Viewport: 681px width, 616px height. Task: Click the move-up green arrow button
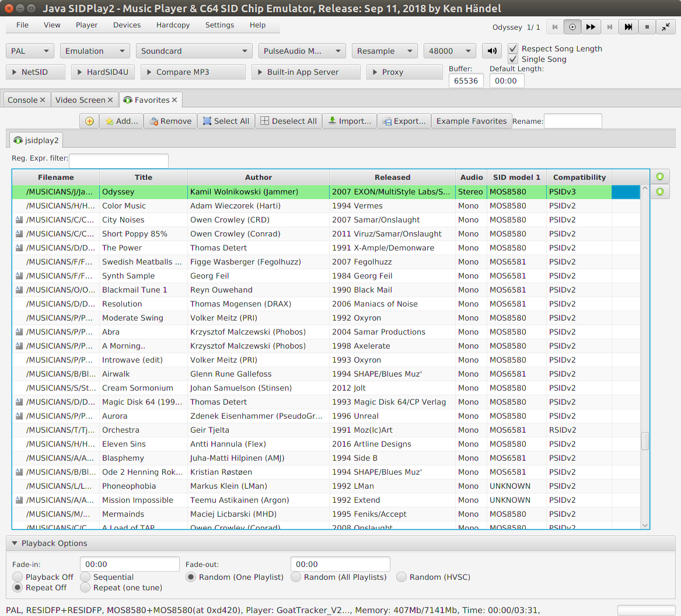point(660,177)
